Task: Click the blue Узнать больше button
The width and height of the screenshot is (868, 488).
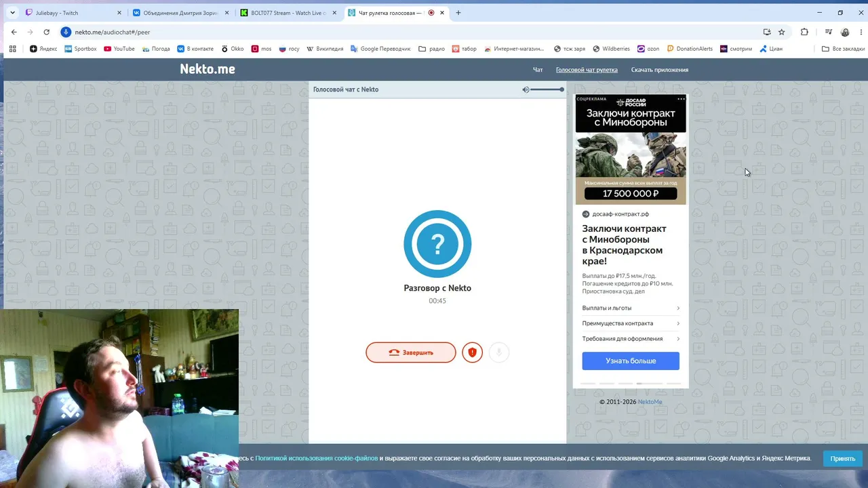Action: point(631,361)
